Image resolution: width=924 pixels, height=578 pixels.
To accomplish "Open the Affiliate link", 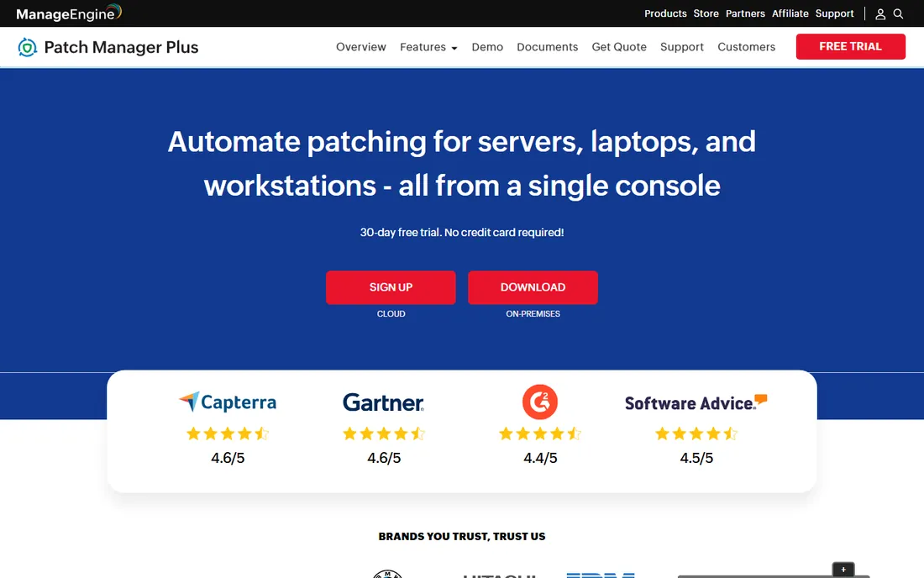I will tap(790, 13).
